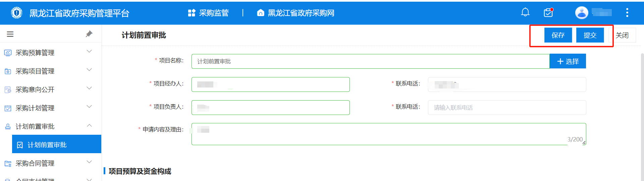Click the 项目预算及资金构成 section heading

coord(140,171)
